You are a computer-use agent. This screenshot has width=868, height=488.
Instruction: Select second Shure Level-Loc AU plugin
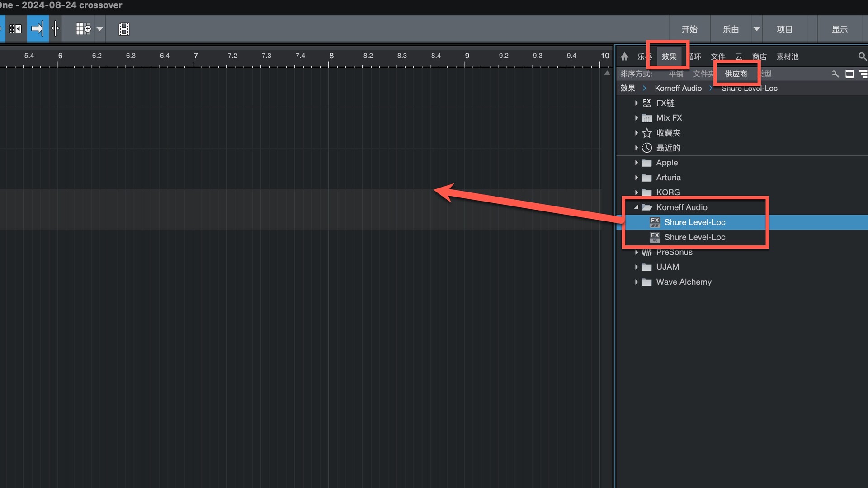click(x=694, y=237)
